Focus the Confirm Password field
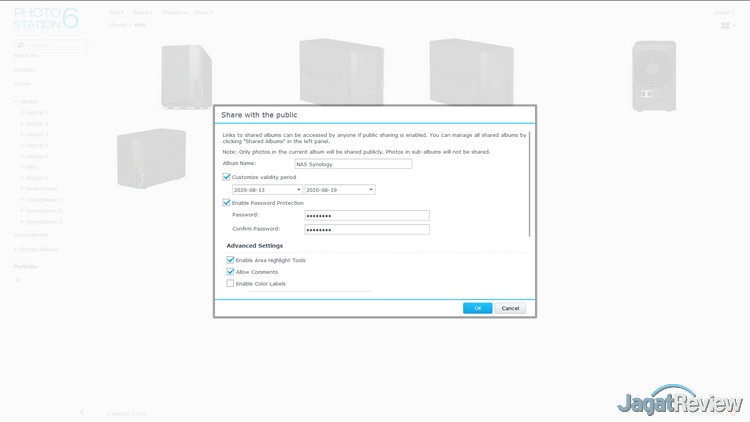The image size is (750, 422). click(367, 230)
